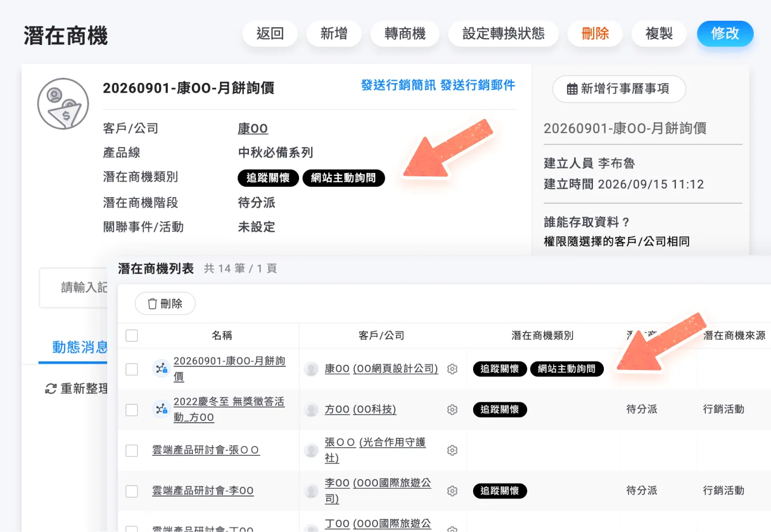This screenshot has height=532, width=771.
Task: Click the 刪除 trash button above the list
Action: (165, 304)
